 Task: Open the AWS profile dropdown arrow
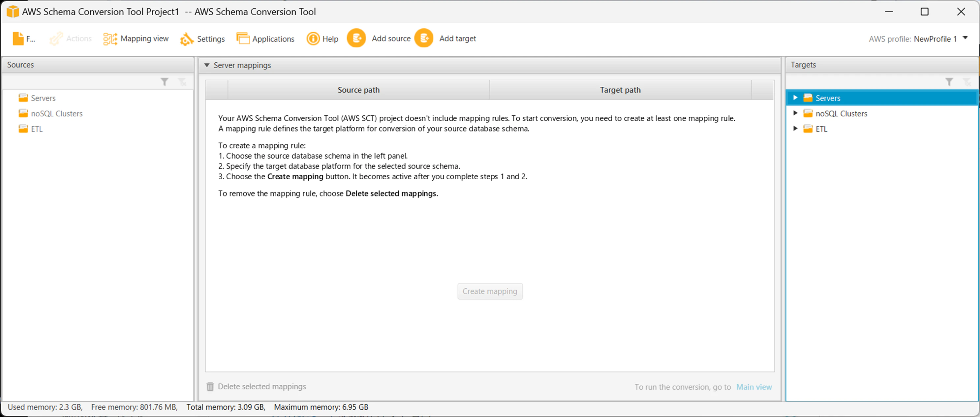click(x=965, y=38)
